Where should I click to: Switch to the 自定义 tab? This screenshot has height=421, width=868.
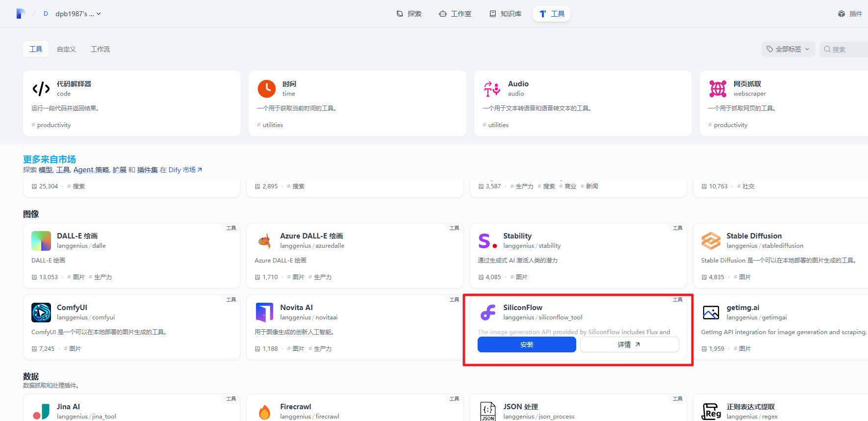pyautogui.click(x=66, y=49)
